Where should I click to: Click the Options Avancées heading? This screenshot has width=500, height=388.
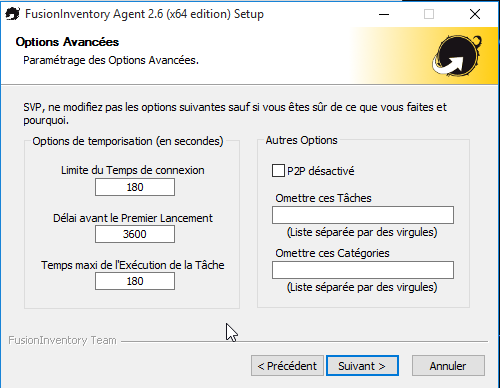point(67,42)
